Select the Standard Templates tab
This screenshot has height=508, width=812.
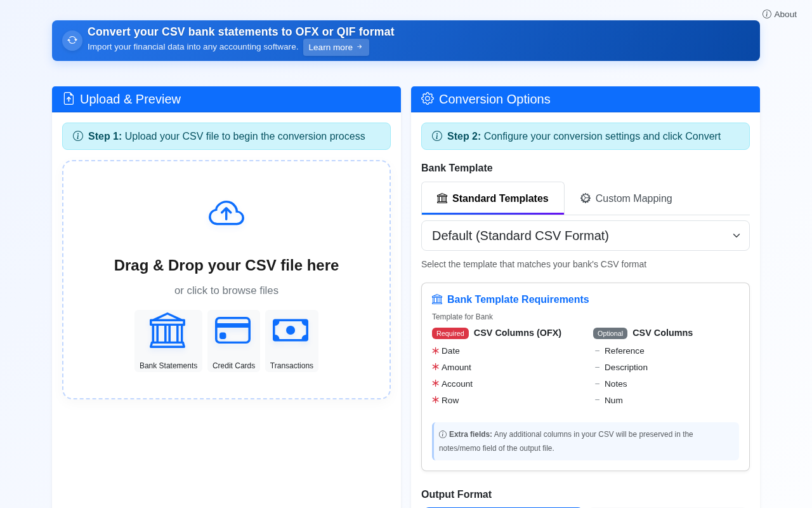pyautogui.click(x=493, y=198)
